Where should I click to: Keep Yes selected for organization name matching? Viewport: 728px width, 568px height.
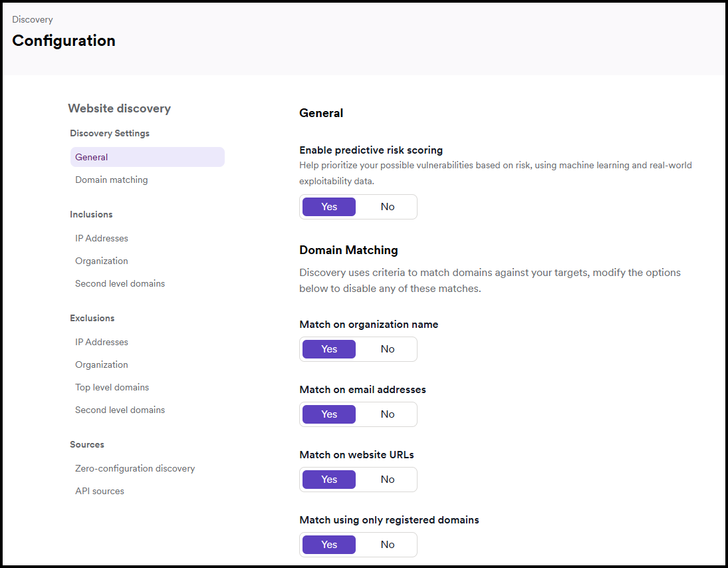point(328,349)
